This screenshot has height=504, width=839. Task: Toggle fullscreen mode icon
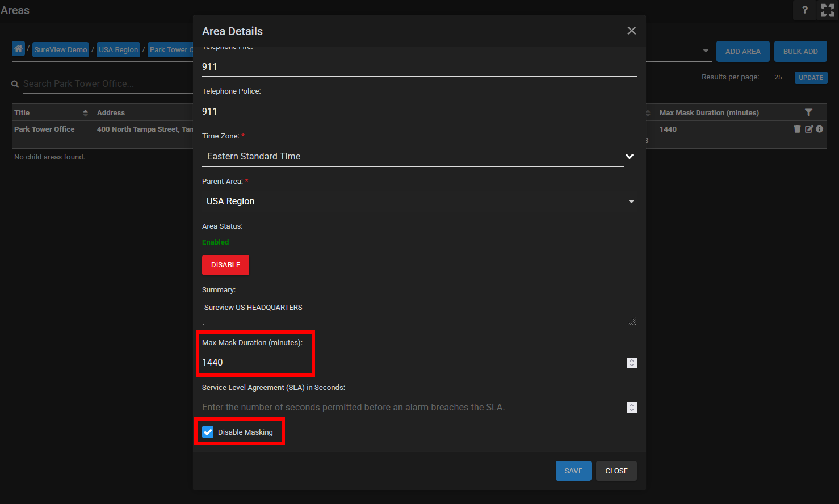(828, 10)
